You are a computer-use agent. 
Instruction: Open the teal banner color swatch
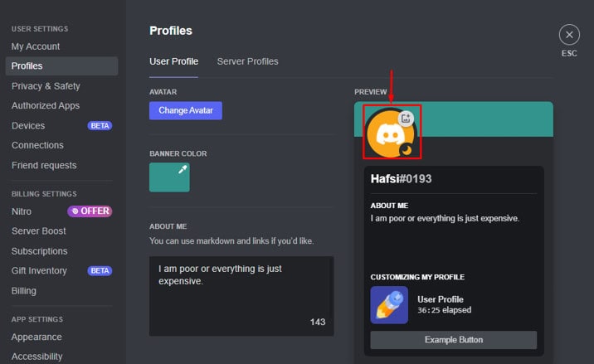(169, 177)
